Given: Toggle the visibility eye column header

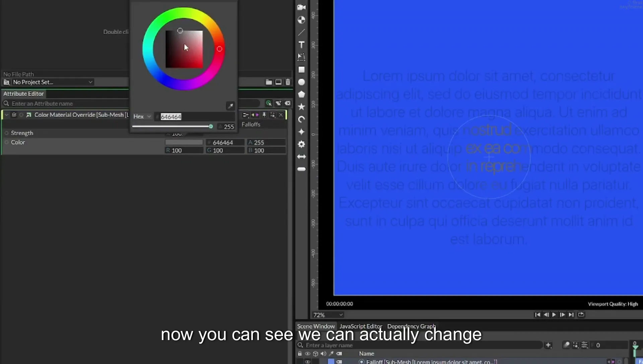Looking at the screenshot, I should tap(307, 354).
